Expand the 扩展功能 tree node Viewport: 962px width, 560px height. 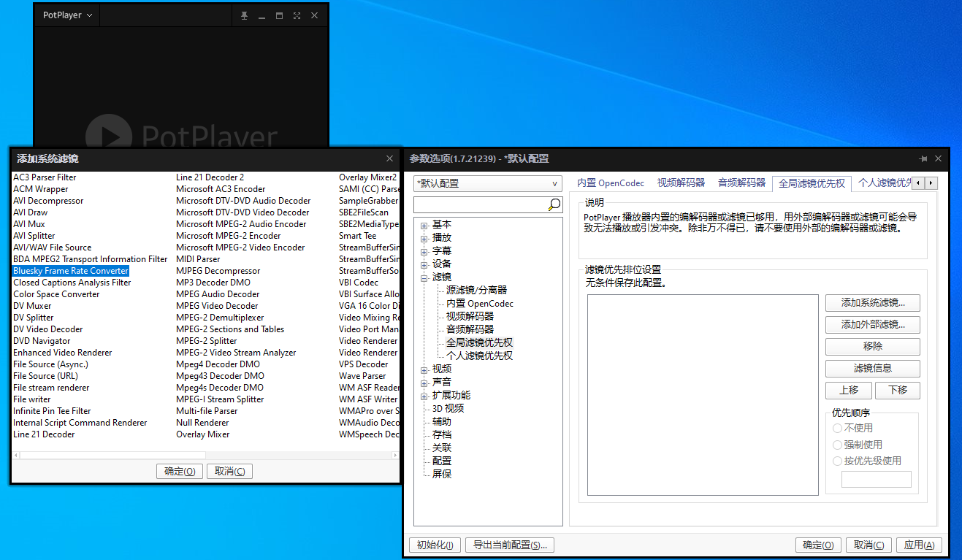(x=424, y=396)
